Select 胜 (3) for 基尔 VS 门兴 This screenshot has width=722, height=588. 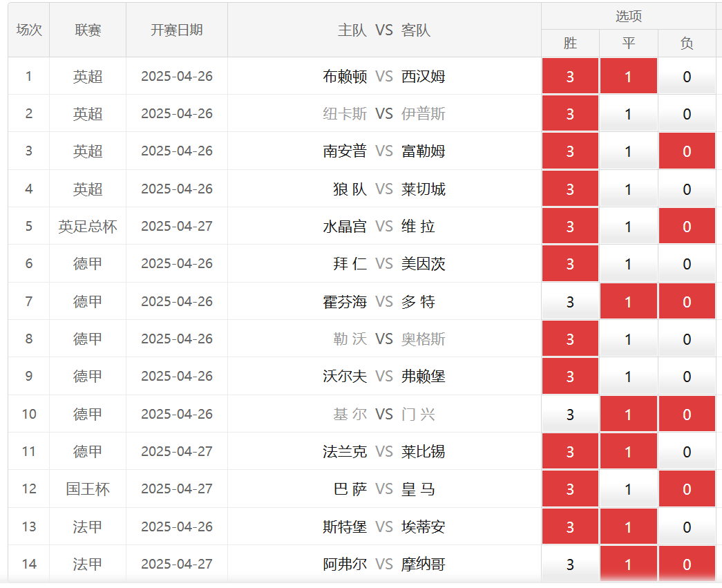[x=570, y=414]
